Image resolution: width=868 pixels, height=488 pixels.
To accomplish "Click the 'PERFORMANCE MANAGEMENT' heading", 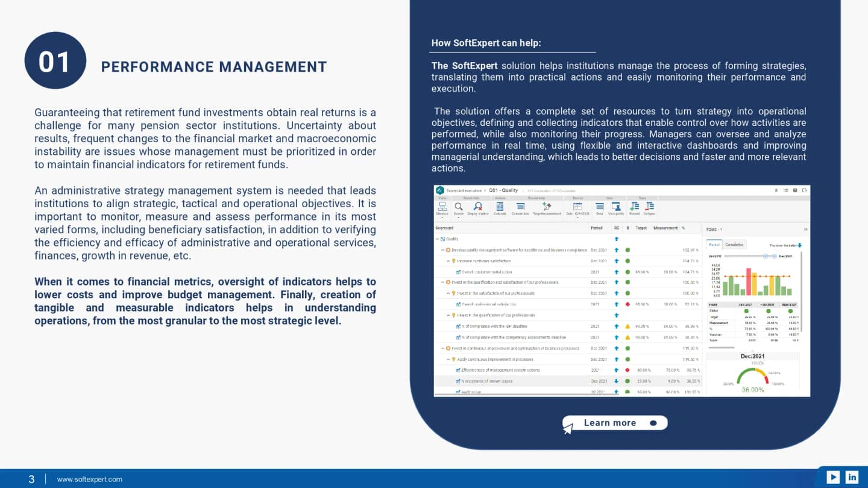I will point(214,67).
